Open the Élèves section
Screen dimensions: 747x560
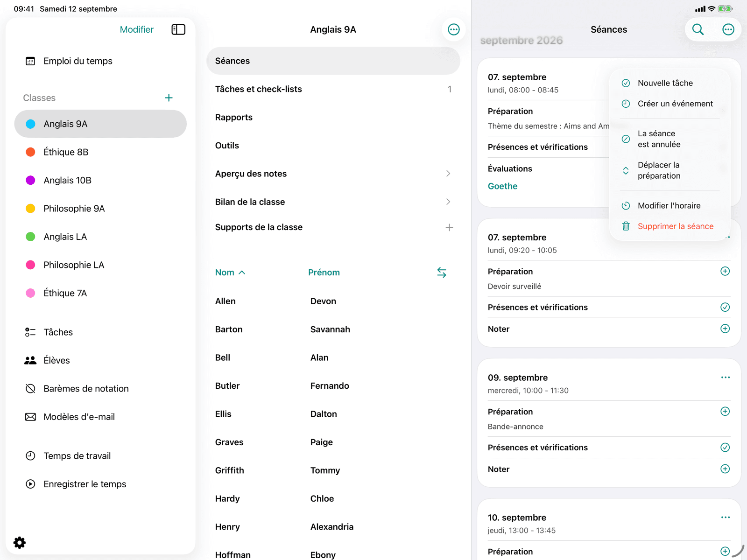(100, 360)
